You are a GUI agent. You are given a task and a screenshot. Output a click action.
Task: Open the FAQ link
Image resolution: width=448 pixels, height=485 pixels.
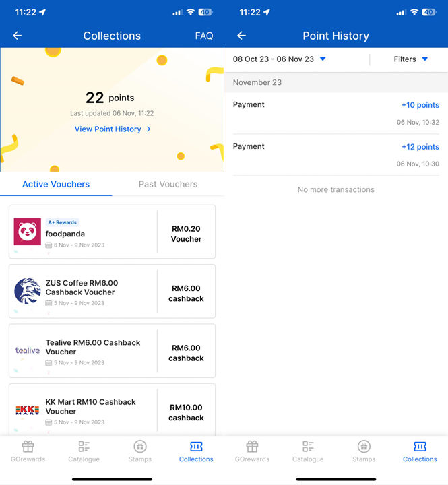pyautogui.click(x=203, y=36)
